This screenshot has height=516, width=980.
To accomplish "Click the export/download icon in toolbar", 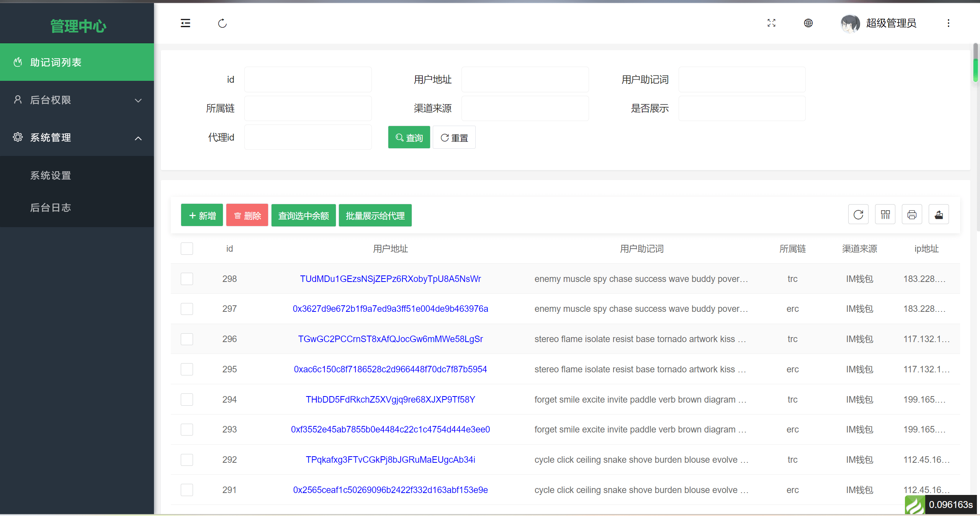I will tap(939, 215).
